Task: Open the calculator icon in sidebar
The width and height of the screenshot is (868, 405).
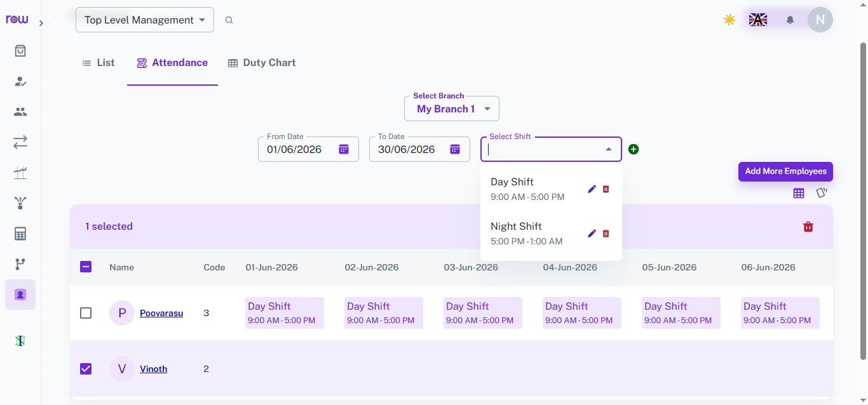Action: pyautogui.click(x=20, y=234)
